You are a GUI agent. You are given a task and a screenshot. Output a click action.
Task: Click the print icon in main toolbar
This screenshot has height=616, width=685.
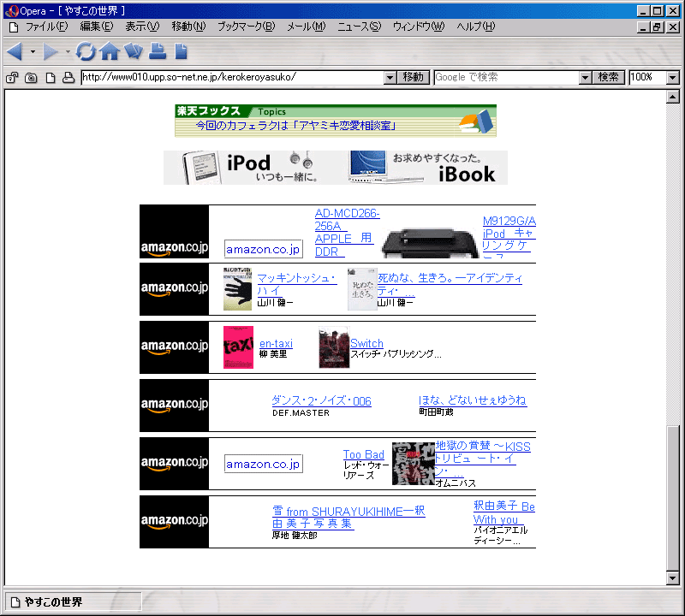coord(158,51)
